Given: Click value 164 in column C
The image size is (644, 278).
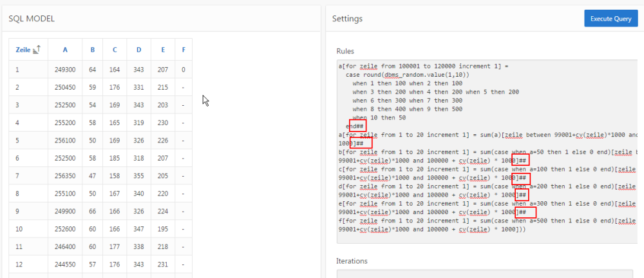Looking at the screenshot, I should tap(115, 70).
